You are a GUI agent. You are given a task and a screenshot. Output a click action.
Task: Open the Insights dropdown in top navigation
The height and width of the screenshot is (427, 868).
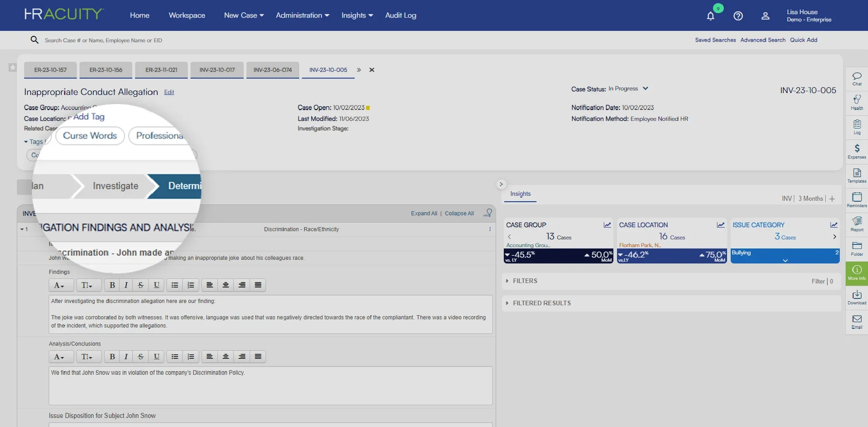pyautogui.click(x=357, y=15)
